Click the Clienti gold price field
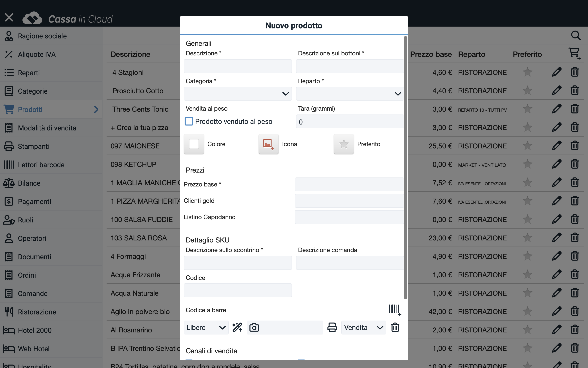This screenshot has width=588, height=368. (x=349, y=201)
